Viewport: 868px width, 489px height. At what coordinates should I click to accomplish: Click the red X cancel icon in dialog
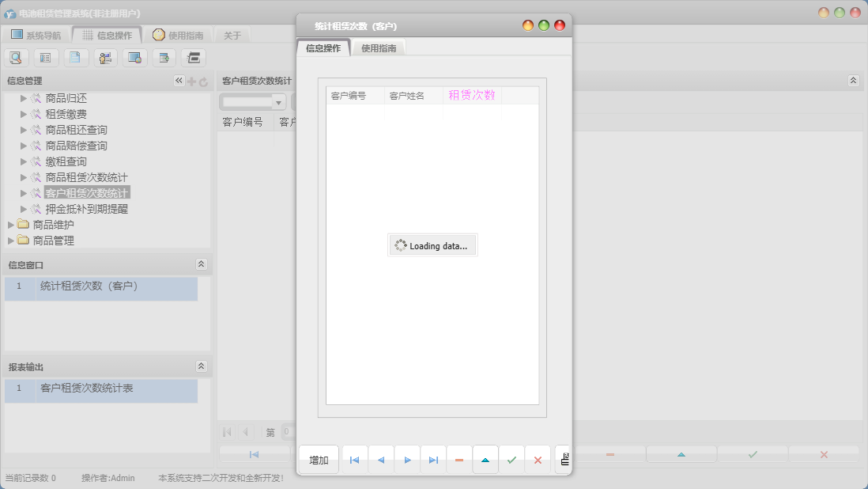(538, 460)
